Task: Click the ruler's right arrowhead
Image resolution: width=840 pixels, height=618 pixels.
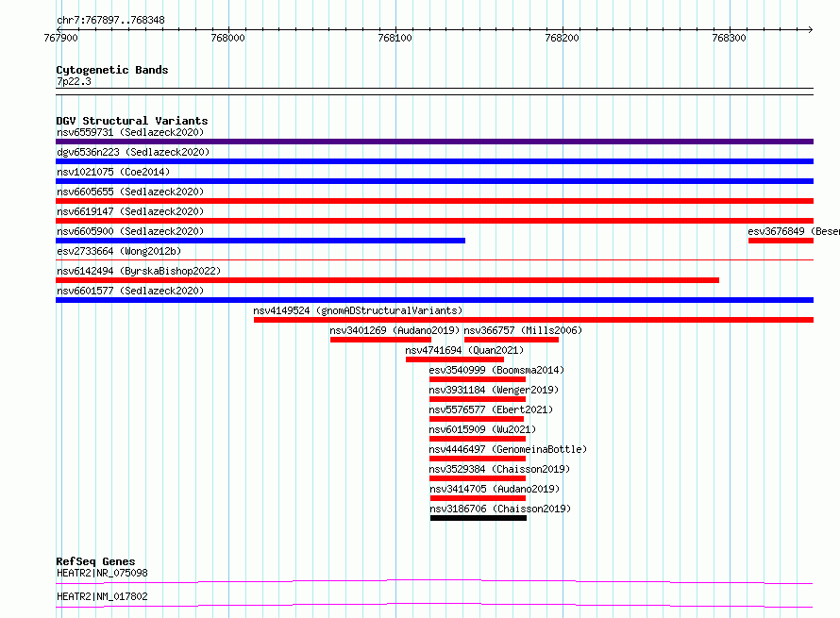Action: [x=811, y=29]
